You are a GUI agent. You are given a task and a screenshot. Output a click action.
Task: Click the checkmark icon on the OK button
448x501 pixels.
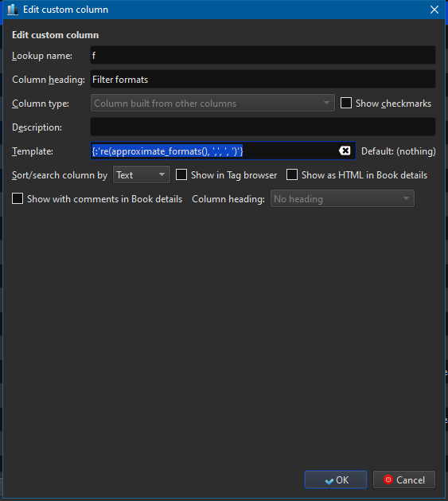329,480
